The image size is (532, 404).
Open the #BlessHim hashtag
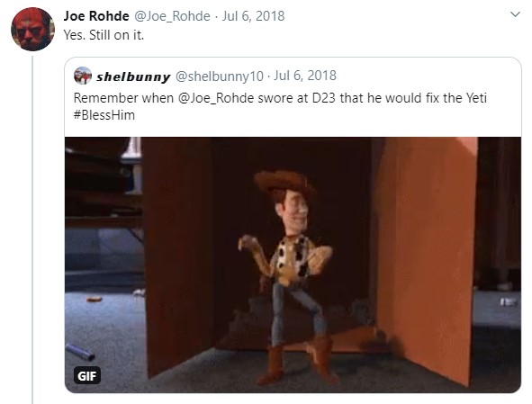[104, 115]
